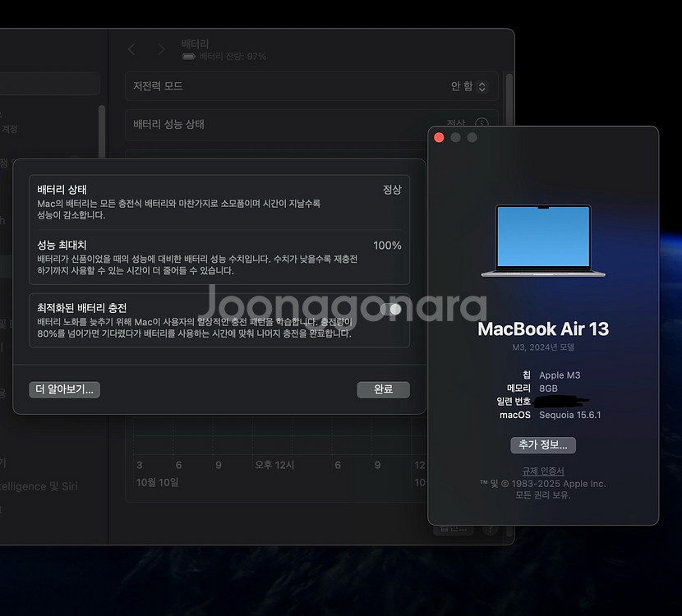The width and height of the screenshot is (682, 616).
Task: Click the sidebar search field
Action: point(49,84)
